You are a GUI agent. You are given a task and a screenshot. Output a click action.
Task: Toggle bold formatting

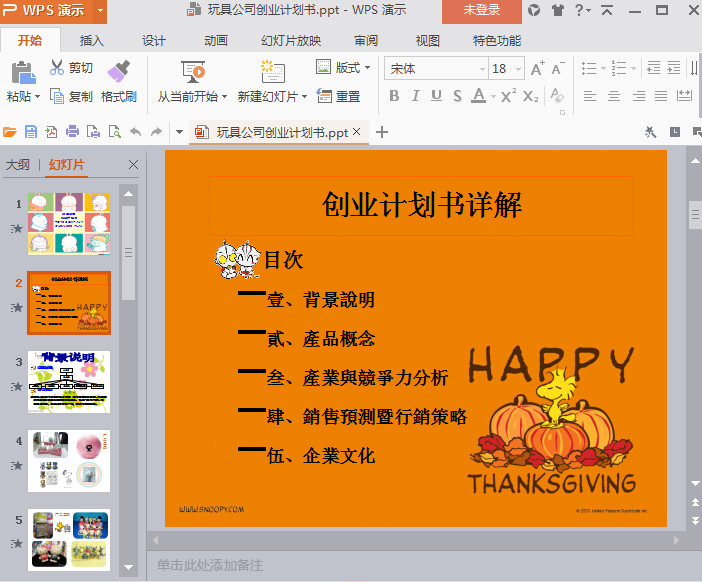coord(393,97)
